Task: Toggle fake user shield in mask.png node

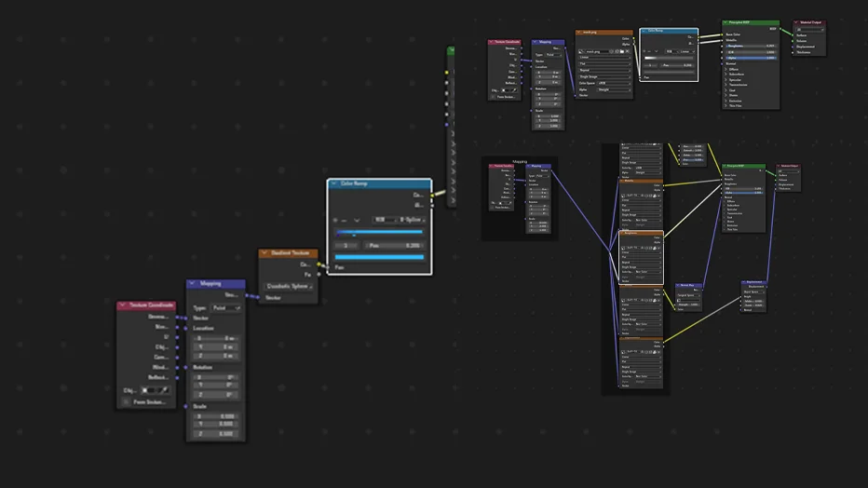Action: (611, 51)
